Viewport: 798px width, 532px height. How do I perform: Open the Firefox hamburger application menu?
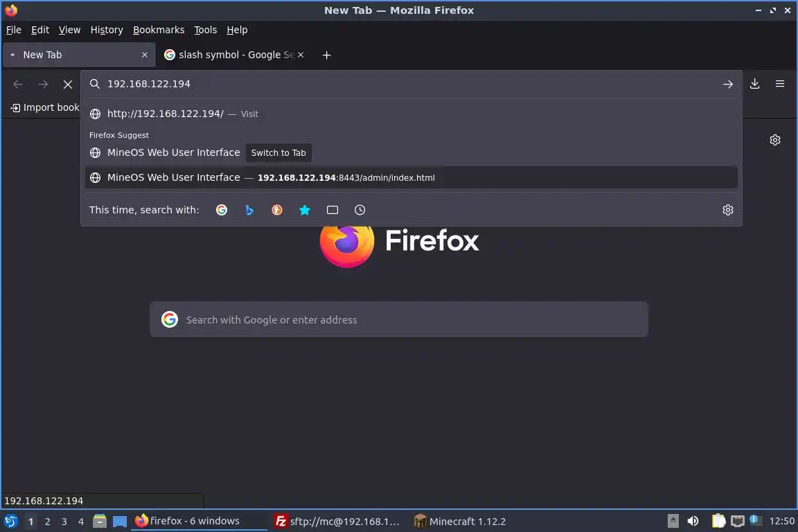tap(780, 84)
